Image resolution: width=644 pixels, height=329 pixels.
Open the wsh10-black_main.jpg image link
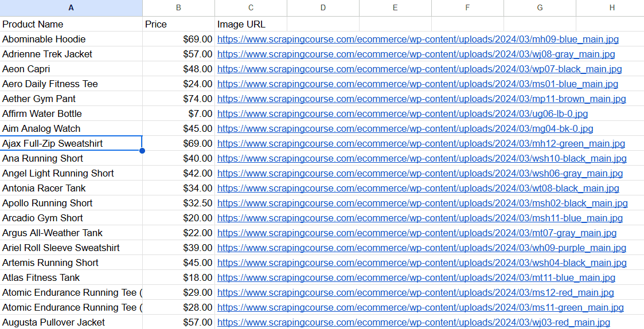(x=422, y=159)
